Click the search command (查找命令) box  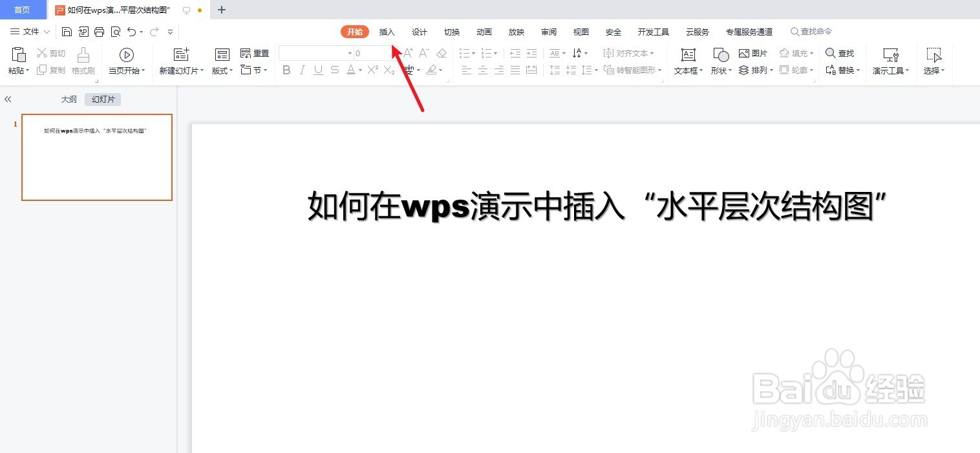point(811,32)
